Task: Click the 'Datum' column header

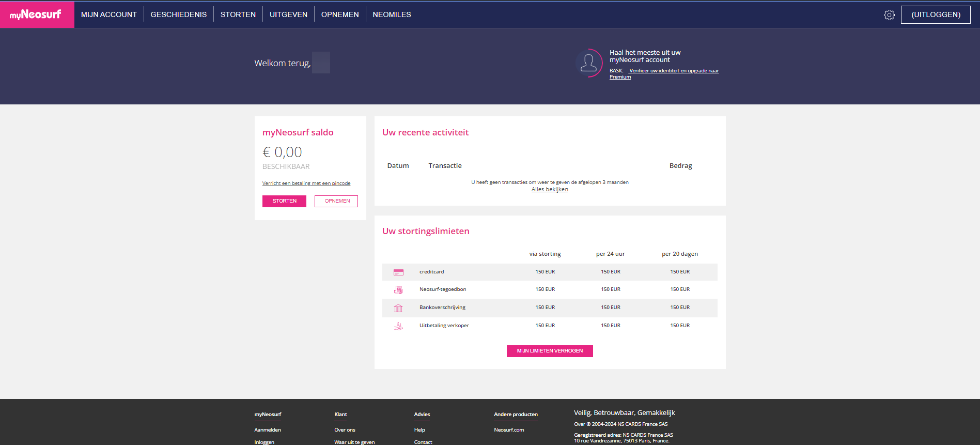Action: (x=398, y=166)
